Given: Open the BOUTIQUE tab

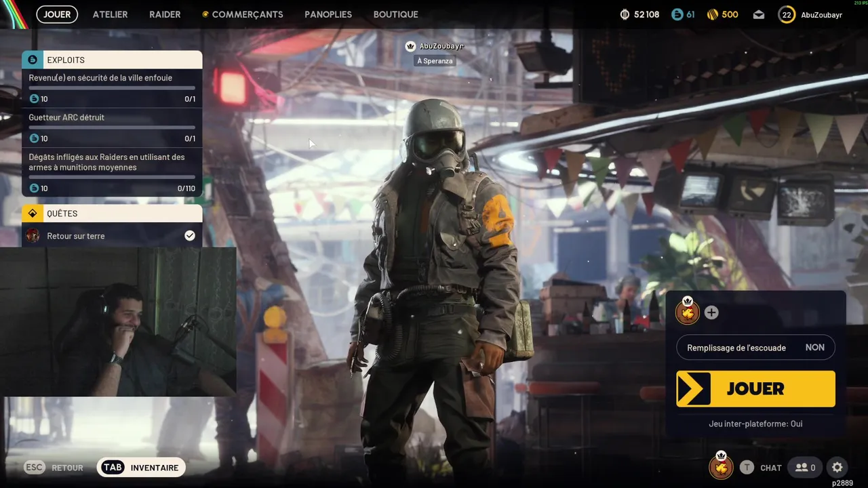Looking at the screenshot, I should coord(395,14).
